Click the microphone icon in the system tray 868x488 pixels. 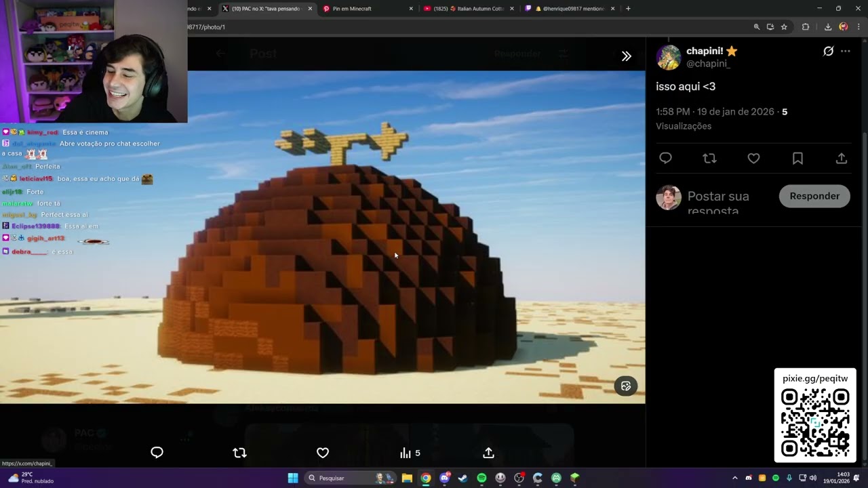[x=789, y=478]
